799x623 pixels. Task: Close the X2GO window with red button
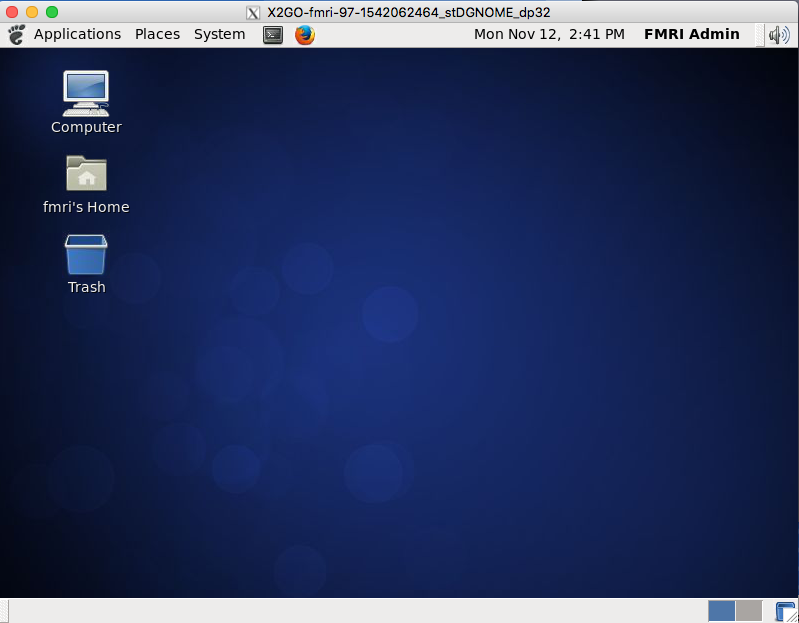click(12, 12)
